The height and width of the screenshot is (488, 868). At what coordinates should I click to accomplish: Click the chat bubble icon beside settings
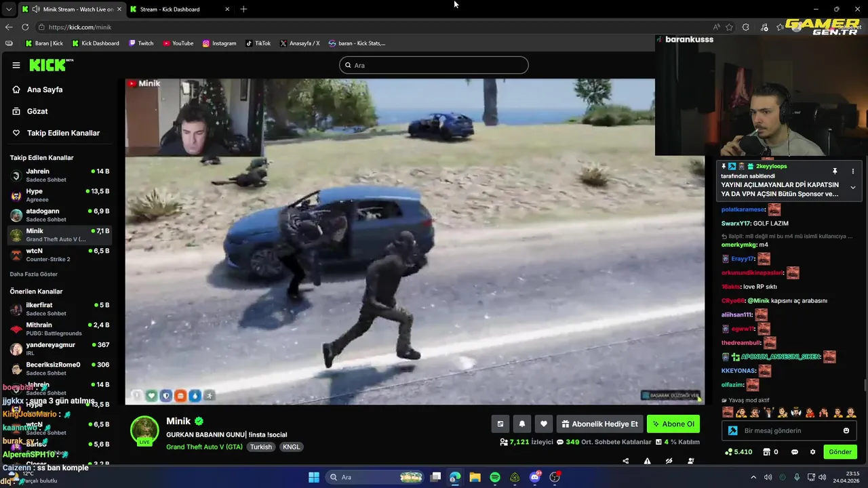click(x=795, y=452)
